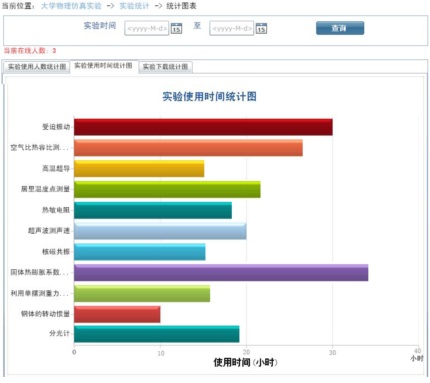Image resolution: width=430 pixels, height=383 pixels.
Task: Click the 10 tick on the time axis
Action: (161, 353)
